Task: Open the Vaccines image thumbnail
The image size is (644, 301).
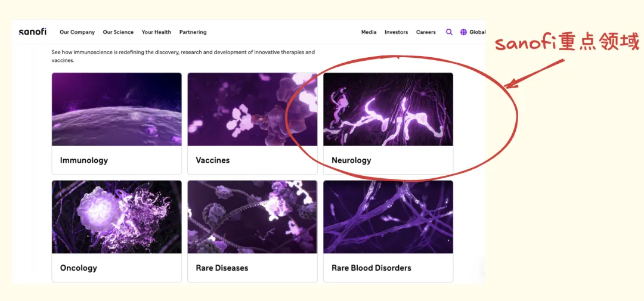Action: (252, 110)
